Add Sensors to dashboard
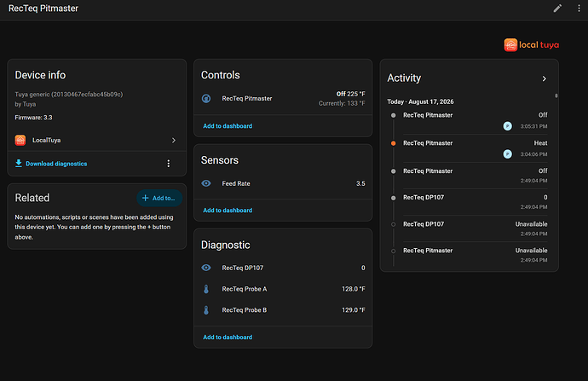This screenshot has height=381, width=588. point(228,211)
